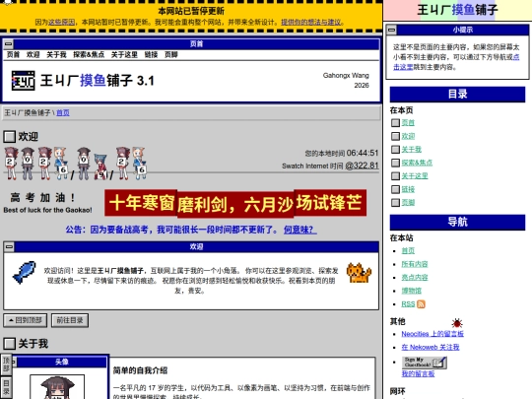Click the 王ㄐ厂摸鱼铺子 3.1 site title
532x399 pixels.
[98, 81]
